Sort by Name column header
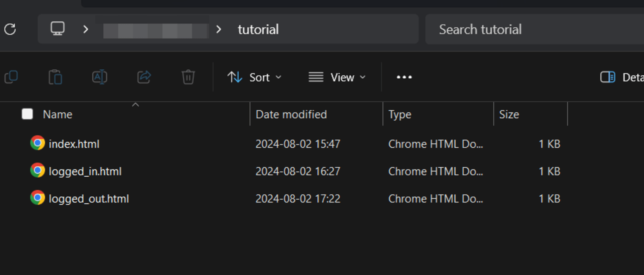This screenshot has width=644, height=275. point(58,114)
